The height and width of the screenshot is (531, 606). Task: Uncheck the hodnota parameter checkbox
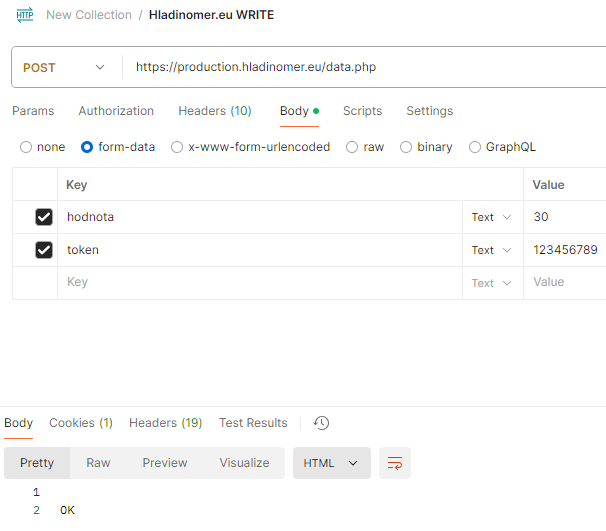[44, 217]
